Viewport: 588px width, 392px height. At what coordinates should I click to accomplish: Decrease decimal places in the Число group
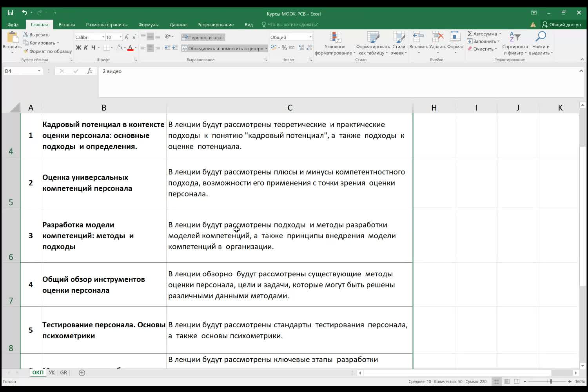pyautogui.click(x=309, y=48)
